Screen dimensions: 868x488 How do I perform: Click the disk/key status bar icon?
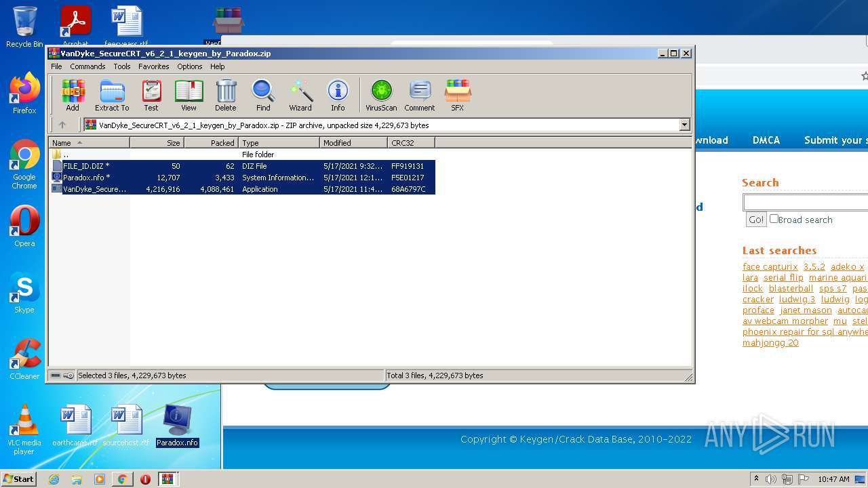click(62, 375)
